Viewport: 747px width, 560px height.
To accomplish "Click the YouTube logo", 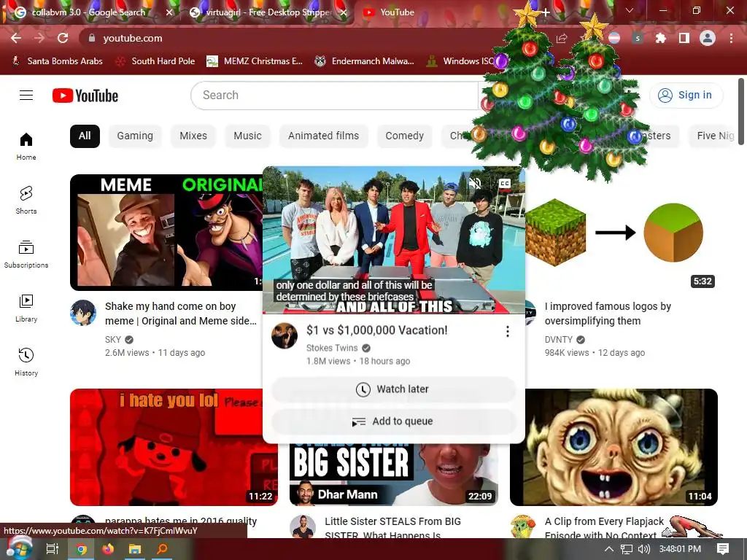I will pos(85,96).
